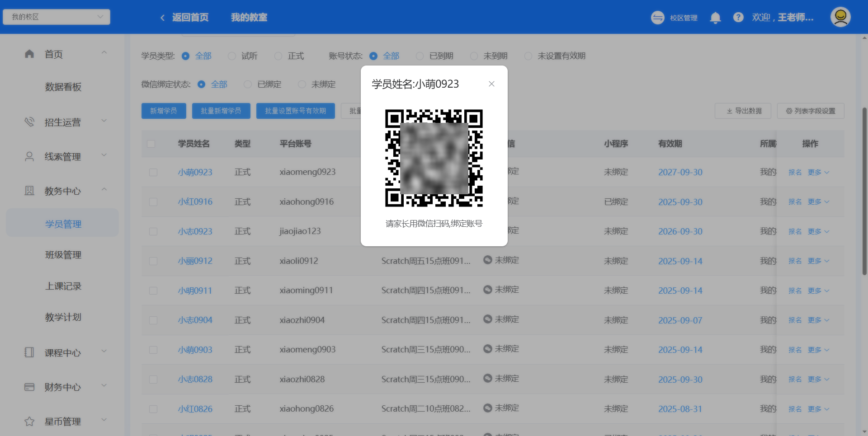Click the WeChat status icon for xiaozhi0904
Image resolution: width=868 pixels, height=436 pixels.
tap(488, 319)
